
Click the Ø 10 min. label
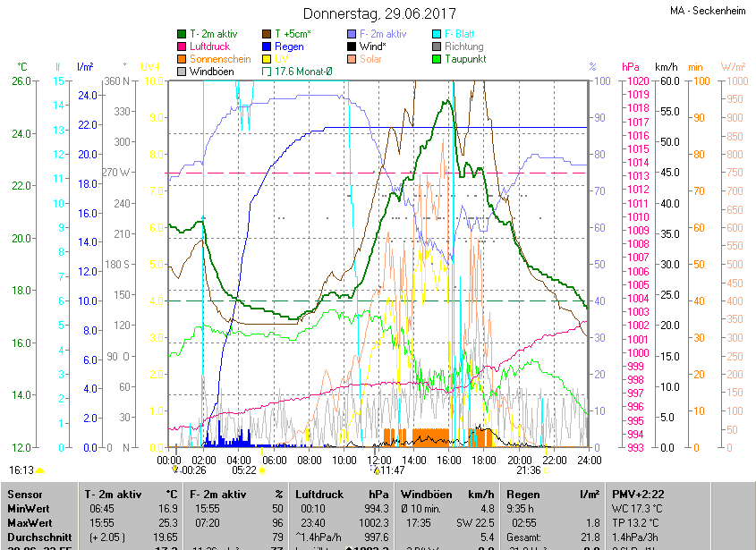pos(420,509)
